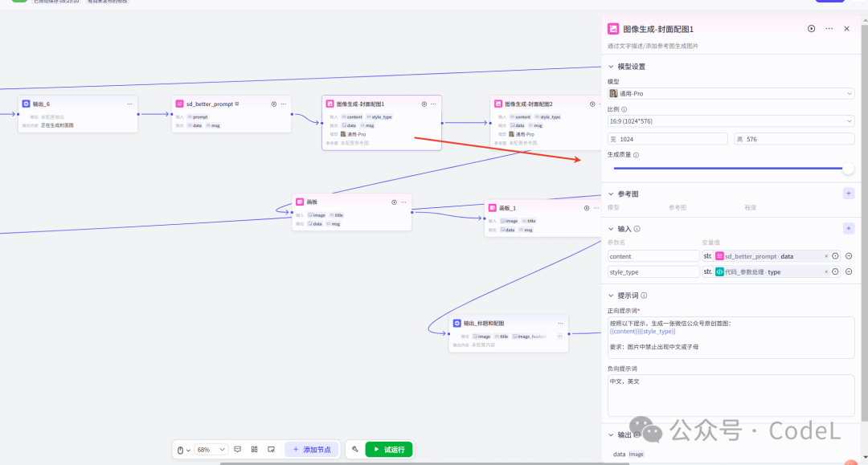Open more options in 图像生成-封面配图1 panel header
The image size is (868, 465).
coord(829,29)
